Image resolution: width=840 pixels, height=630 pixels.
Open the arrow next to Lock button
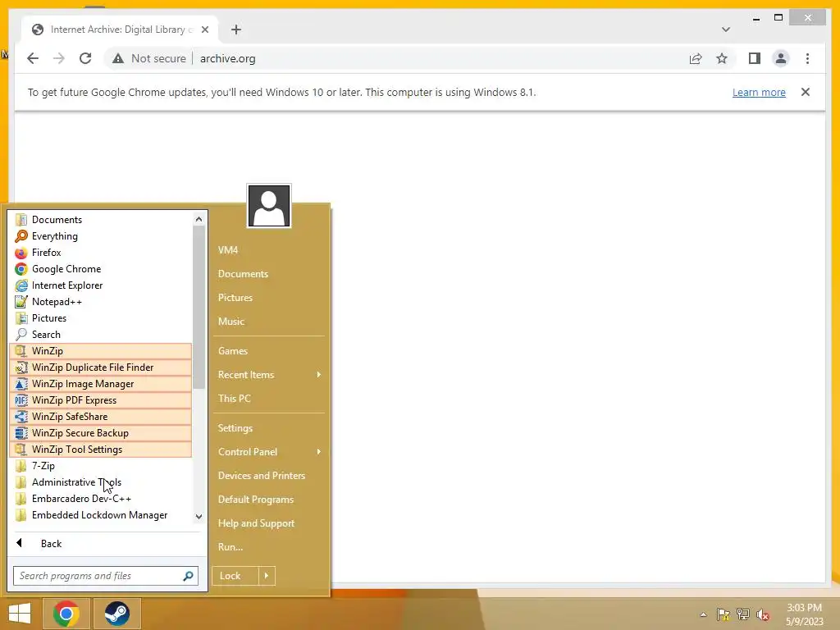[x=267, y=576]
